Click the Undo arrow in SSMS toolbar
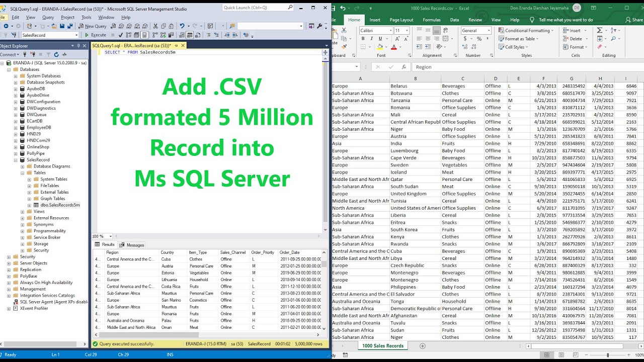The width and height of the screenshot is (644, 362). pos(182,26)
